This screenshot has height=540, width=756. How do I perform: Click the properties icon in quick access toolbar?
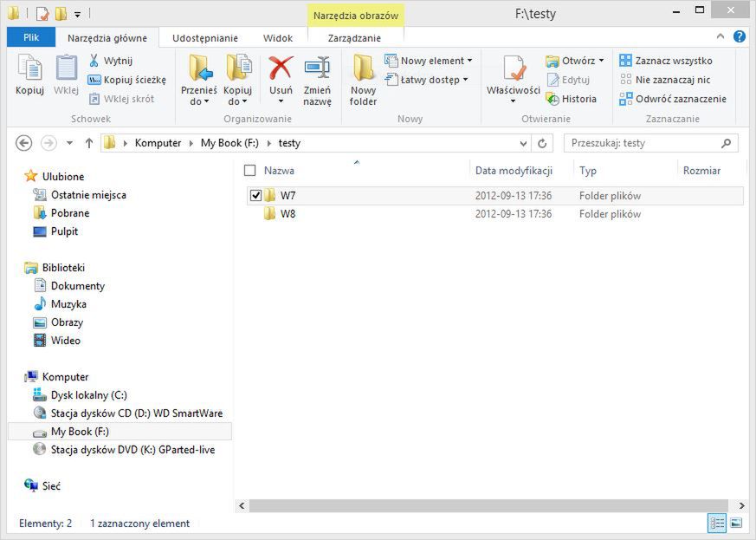click(x=42, y=14)
